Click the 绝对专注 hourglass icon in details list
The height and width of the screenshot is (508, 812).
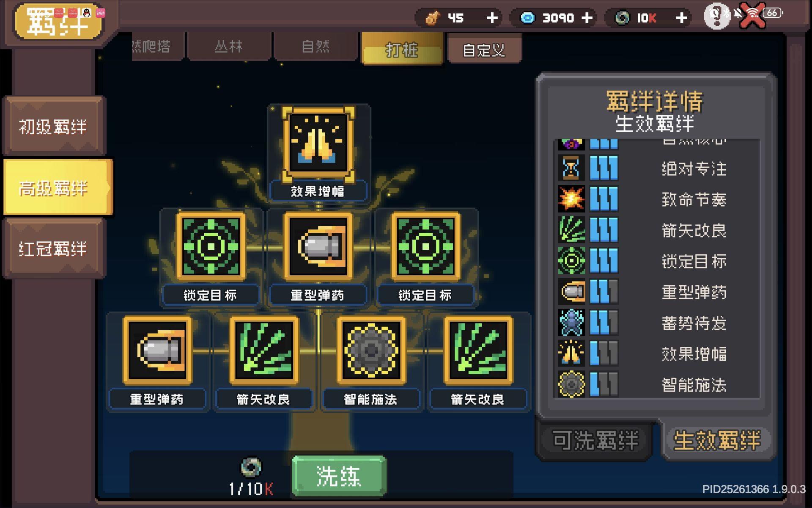tap(571, 168)
